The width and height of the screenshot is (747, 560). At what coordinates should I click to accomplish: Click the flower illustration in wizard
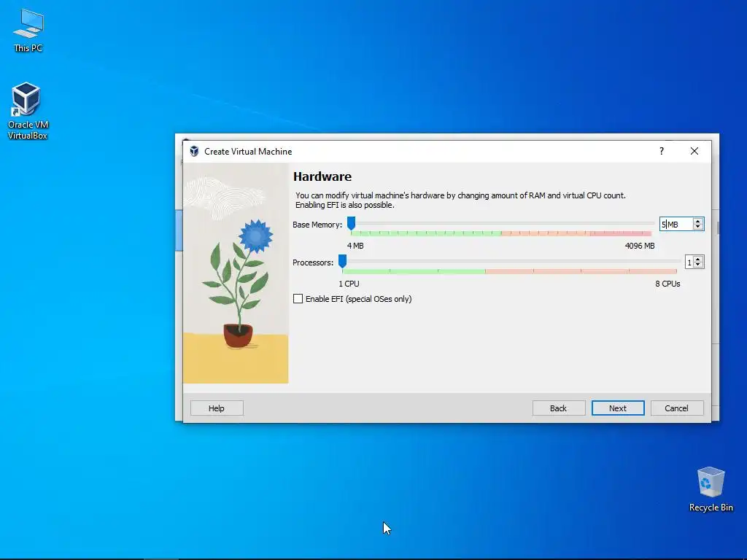click(x=236, y=273)
